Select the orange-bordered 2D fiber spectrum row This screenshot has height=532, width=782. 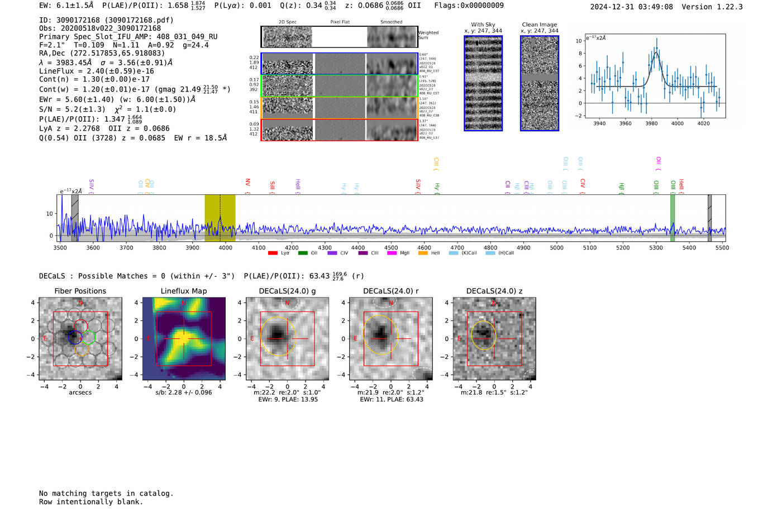[339, 108]
